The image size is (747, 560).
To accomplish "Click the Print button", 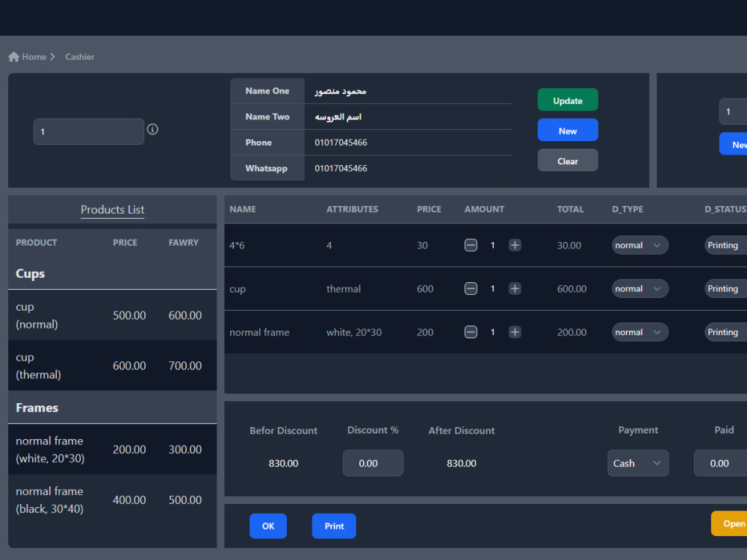I will click(334, 526).
